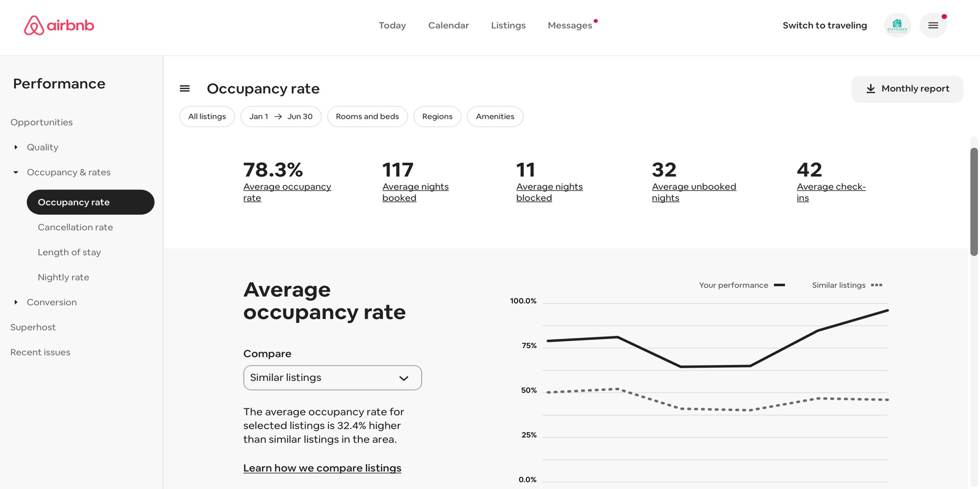Click the Similar listings legend entry
980x489 pixels.
(x=847, y=285)
